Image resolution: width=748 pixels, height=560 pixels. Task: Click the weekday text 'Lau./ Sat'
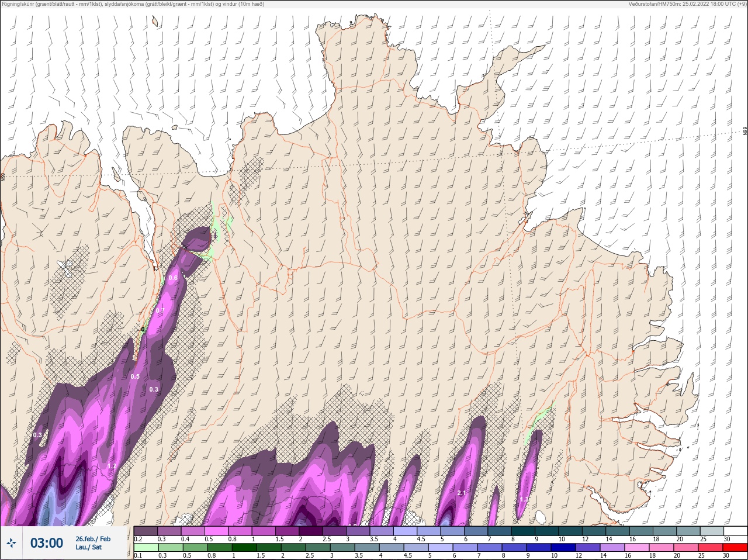[88, 547]
